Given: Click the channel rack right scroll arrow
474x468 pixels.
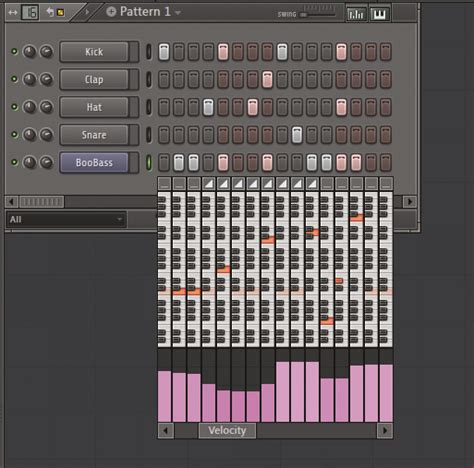Looking at the screenshot, I should point(409,202).
